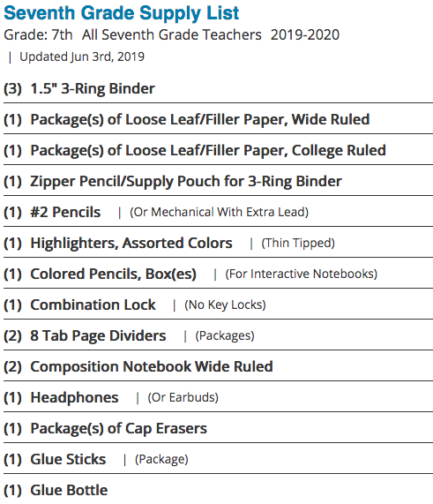The width and height of the screenshot is (433, 504).
Task: Select Composition Notebook Wide Ruled item
Action: tap(152, 366)
